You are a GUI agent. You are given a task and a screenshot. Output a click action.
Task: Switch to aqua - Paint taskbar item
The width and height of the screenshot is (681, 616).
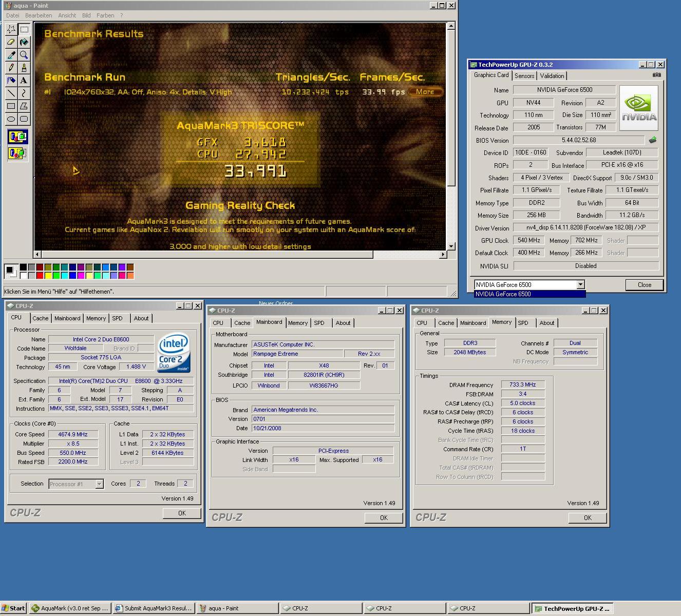(x=237, y=608)
